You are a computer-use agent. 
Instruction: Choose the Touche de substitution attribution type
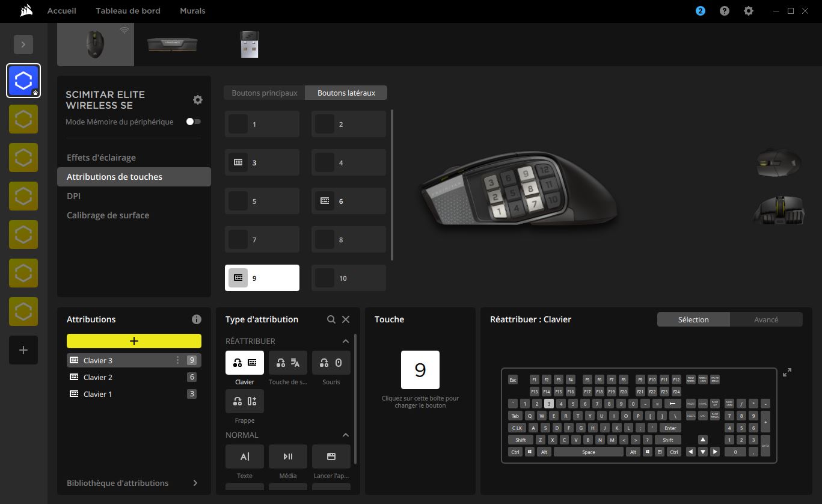[287, 363]
